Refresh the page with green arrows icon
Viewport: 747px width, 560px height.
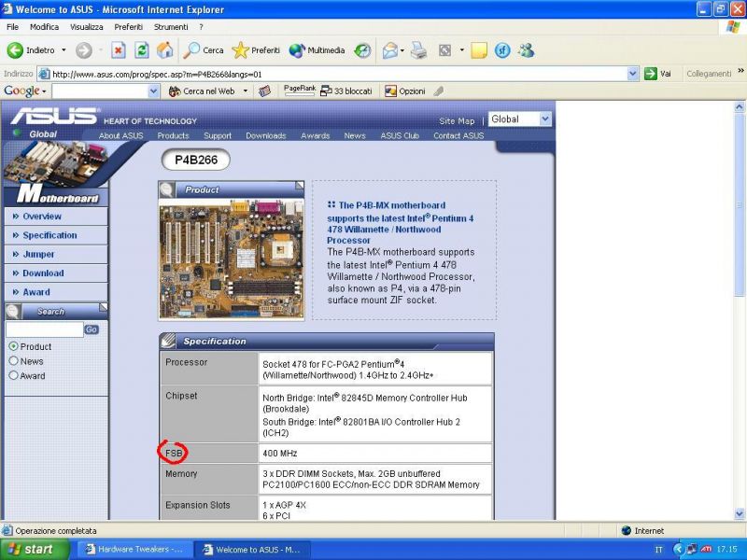(x=142, y=50)
